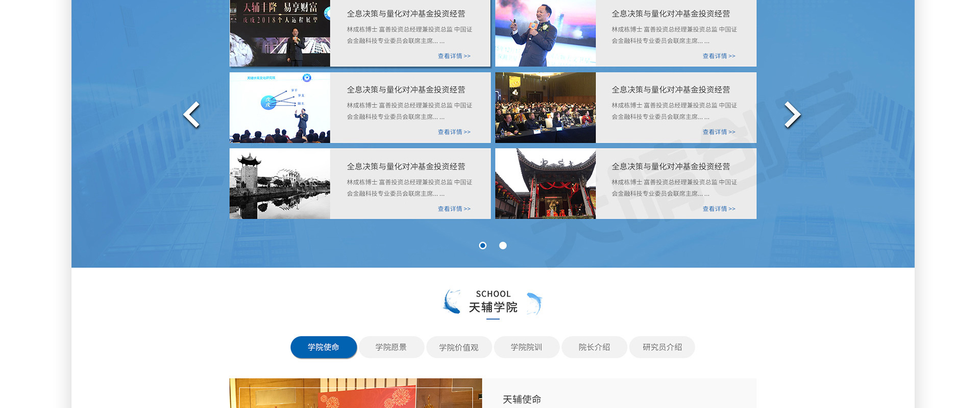Select the first carousel pagination dot
The height and width of the screenshot is (408, 980).
(482, 246)
